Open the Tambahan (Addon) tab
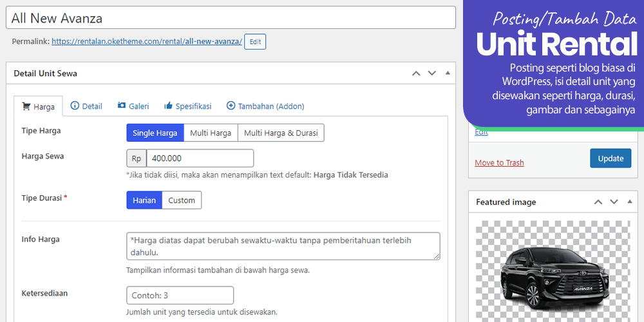 click(x=265, y=106)
